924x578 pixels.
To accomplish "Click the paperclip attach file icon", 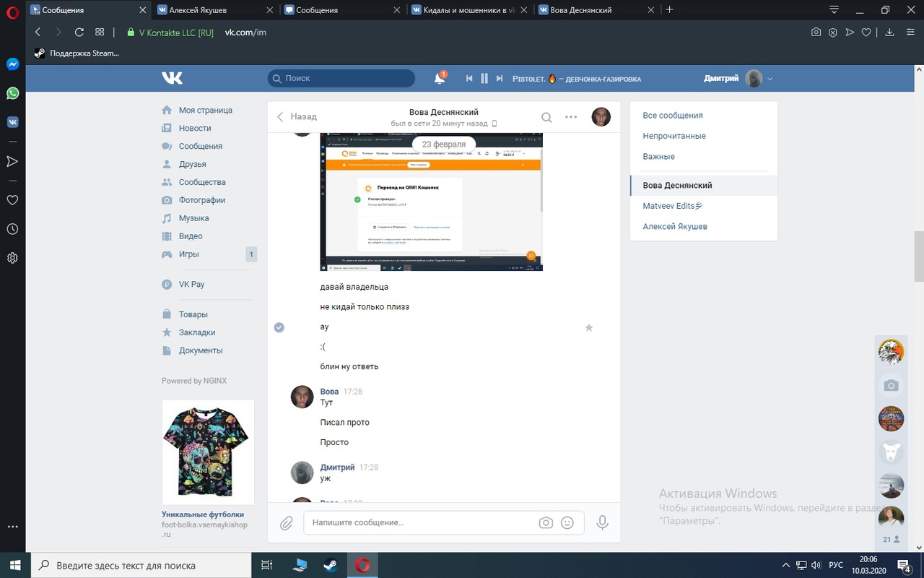I will pyautogui.click(x=287, y=522).
